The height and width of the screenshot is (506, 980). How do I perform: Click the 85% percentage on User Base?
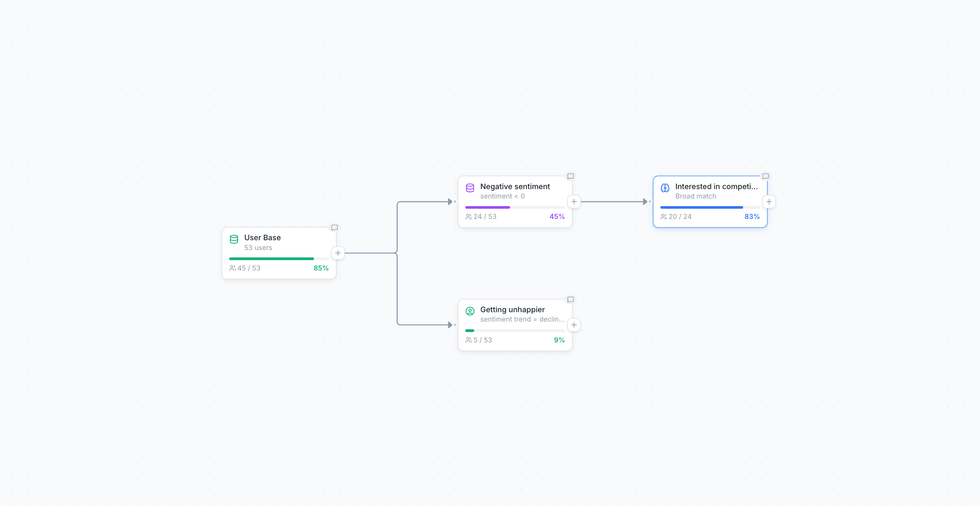[x=321, y=268]
